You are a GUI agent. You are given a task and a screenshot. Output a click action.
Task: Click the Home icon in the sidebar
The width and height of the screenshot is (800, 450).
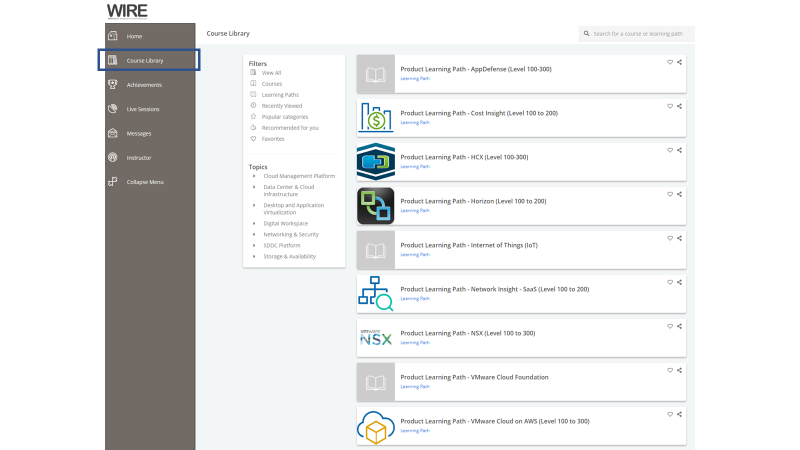coord(113,36)
